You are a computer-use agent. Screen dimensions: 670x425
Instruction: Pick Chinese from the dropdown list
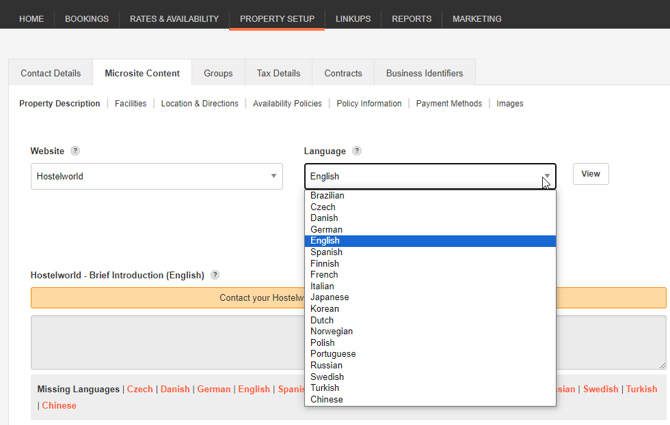[326, 399]
